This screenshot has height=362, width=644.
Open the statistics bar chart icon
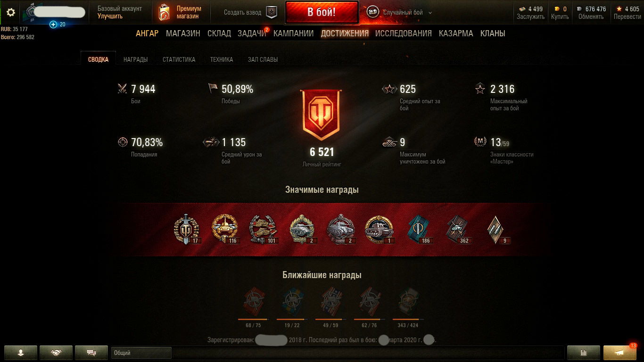(x=584, y=353)
